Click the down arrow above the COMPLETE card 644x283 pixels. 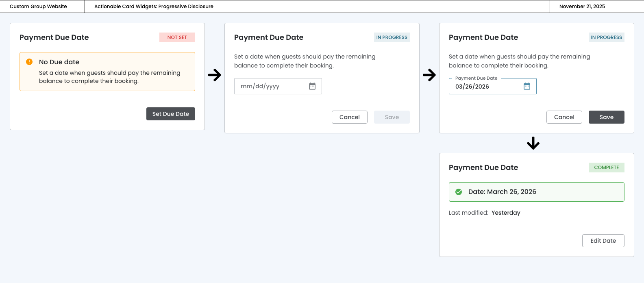pyautogui.click(x=533, y=143)
